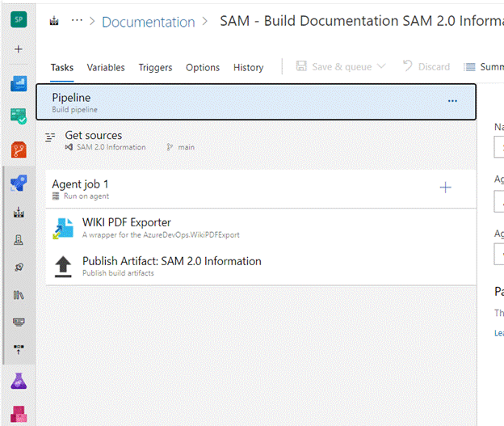504x426 pixels.
Task: Click the Save & queue button
Action: point(334,66)
